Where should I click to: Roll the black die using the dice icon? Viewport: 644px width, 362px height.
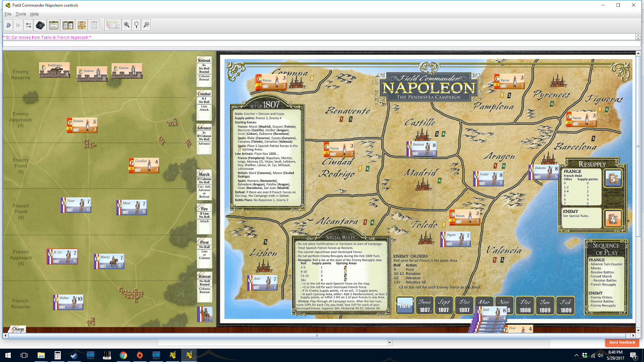(x=39, y=25)
